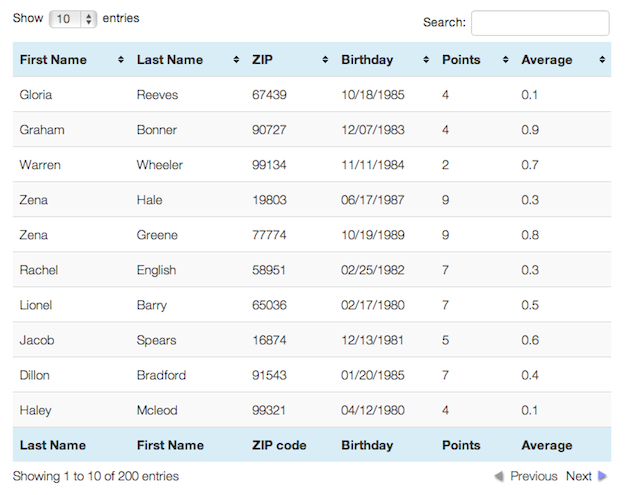Click the Previous page arrow icon
625x495 pixels.
click(x=499, y=477)
